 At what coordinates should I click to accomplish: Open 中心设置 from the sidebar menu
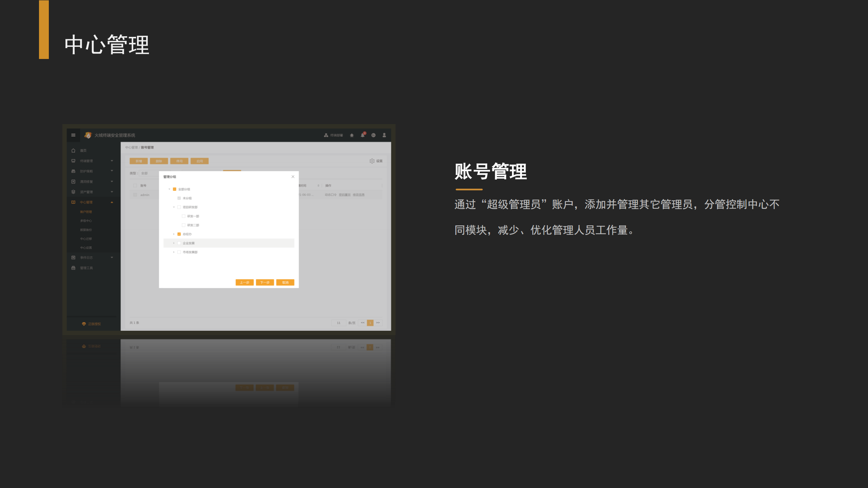pos(86,248)
